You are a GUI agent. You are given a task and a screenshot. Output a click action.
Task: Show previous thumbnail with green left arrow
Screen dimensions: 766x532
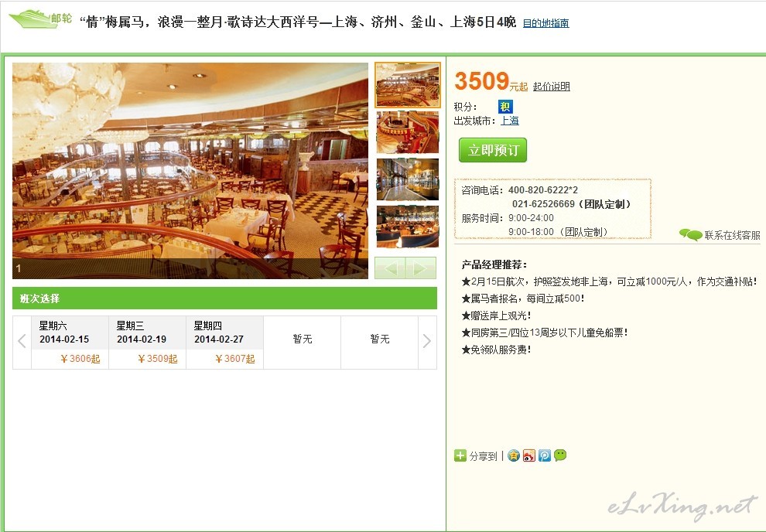(x=390, y=268)
